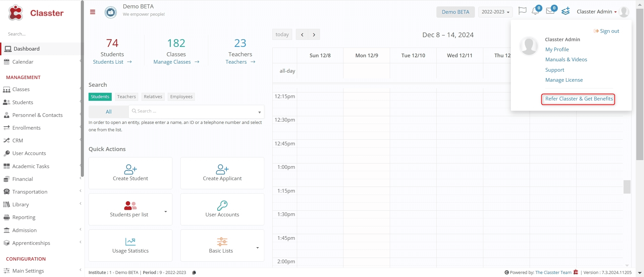The height and width of the screenshot is (277, 644).
Task: Open the Students List link
Action: click(x=112, y=62)
